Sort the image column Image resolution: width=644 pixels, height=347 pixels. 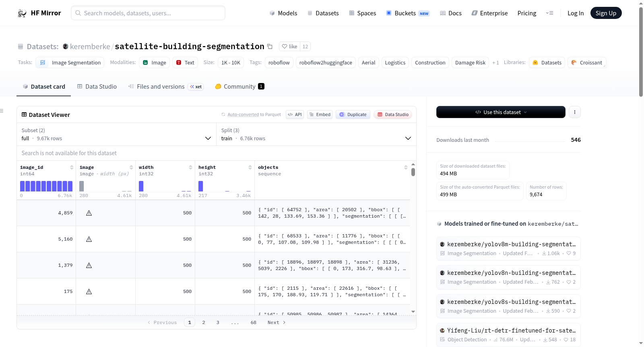point(131,167)
